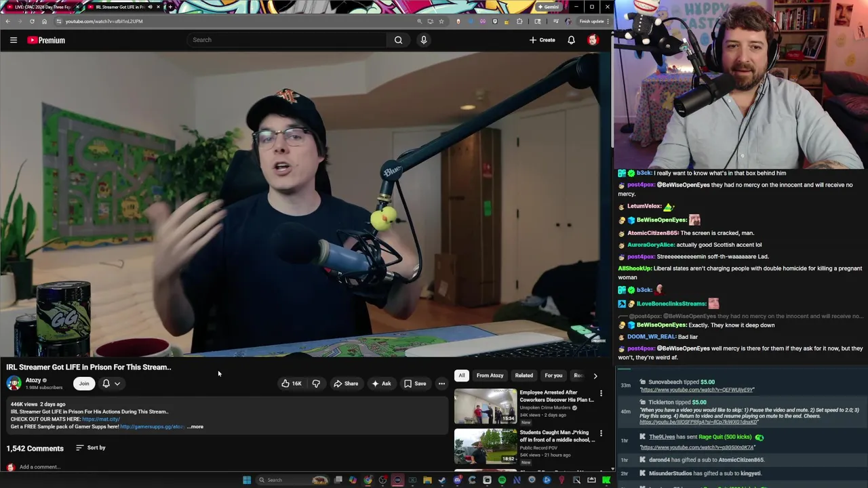This screenshot has width=868, height=488.
Task: Open Discord from the taskbar
Action: tap(458, 480)
